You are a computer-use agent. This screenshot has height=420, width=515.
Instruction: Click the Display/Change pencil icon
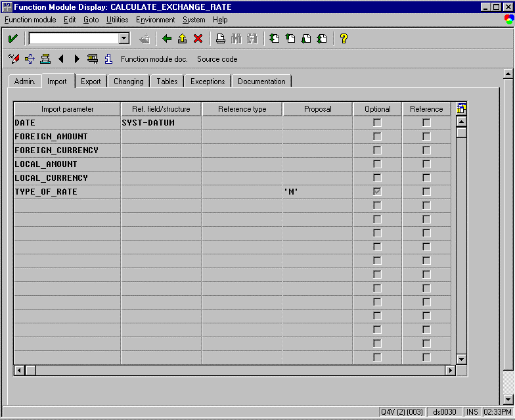click(x=14, y=59)
